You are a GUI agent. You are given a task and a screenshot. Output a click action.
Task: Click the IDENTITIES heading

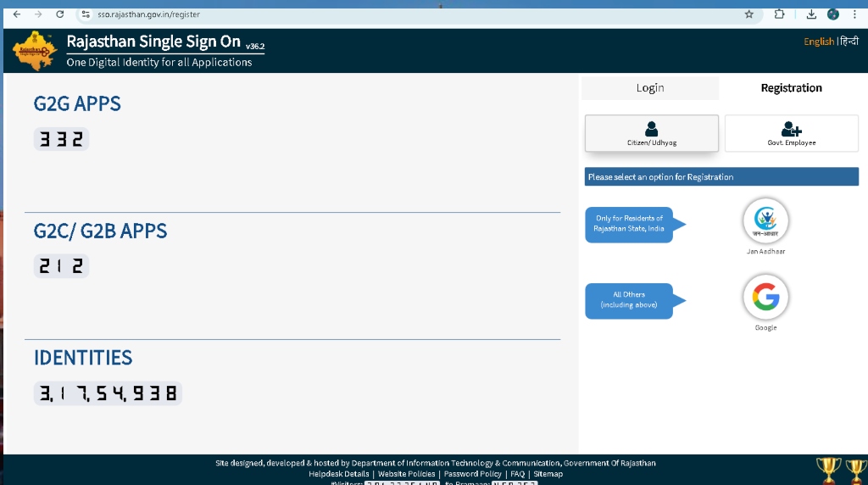pos(83,358)
